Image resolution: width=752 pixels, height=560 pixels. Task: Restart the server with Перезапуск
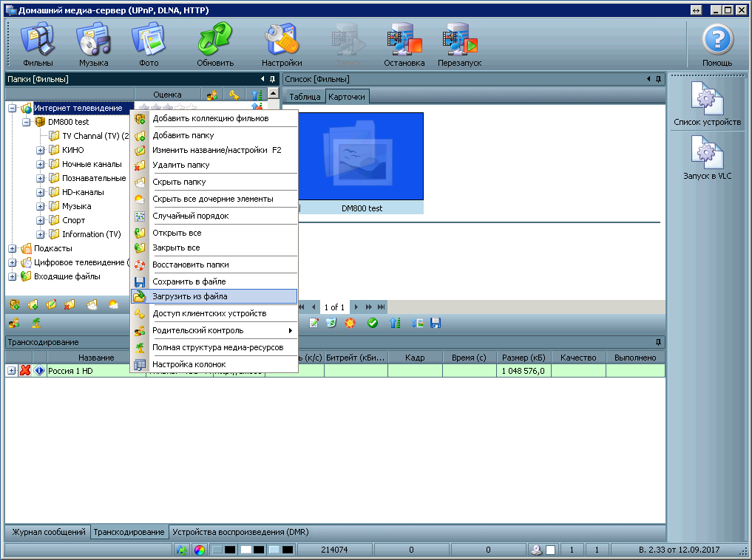pos(459,44)
